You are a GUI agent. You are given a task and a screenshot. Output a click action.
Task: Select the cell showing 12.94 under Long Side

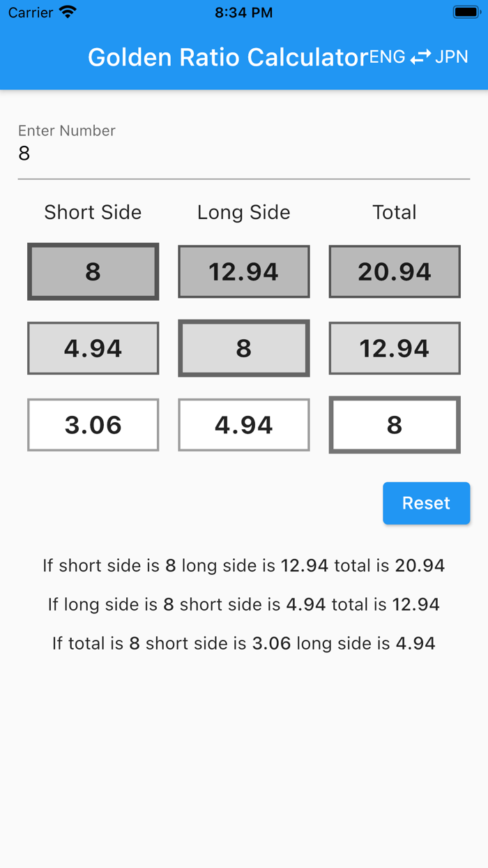click(x=243, y=271)
